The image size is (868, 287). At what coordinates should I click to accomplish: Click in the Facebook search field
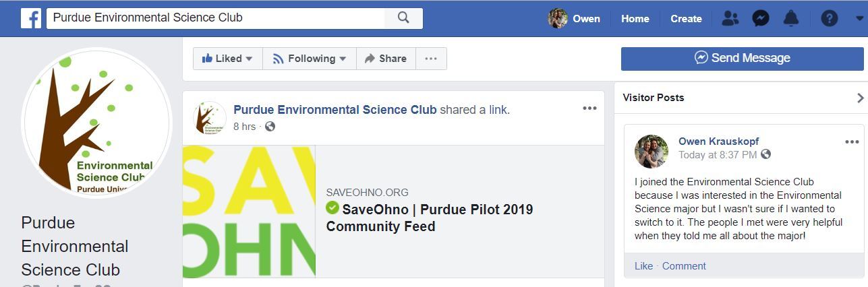[x=216, y=18]
